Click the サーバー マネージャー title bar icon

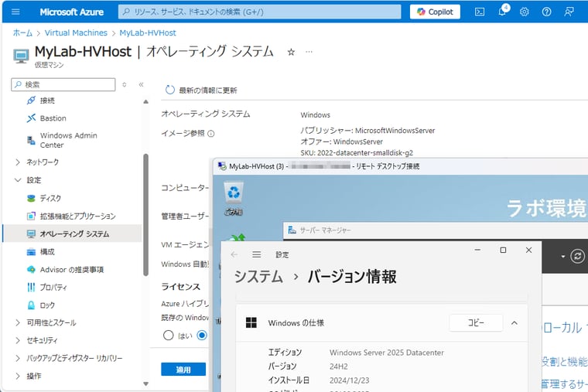click(x=292, y=230)
